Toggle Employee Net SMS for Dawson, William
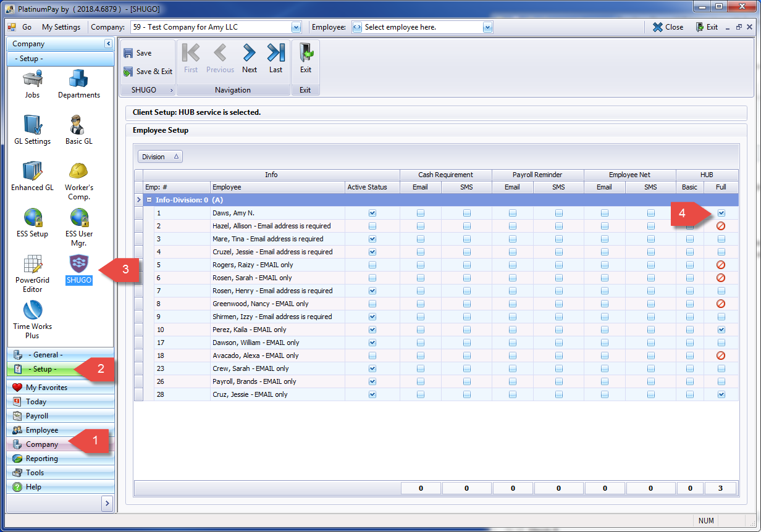The image size is (761, 532). coord(651,343)
